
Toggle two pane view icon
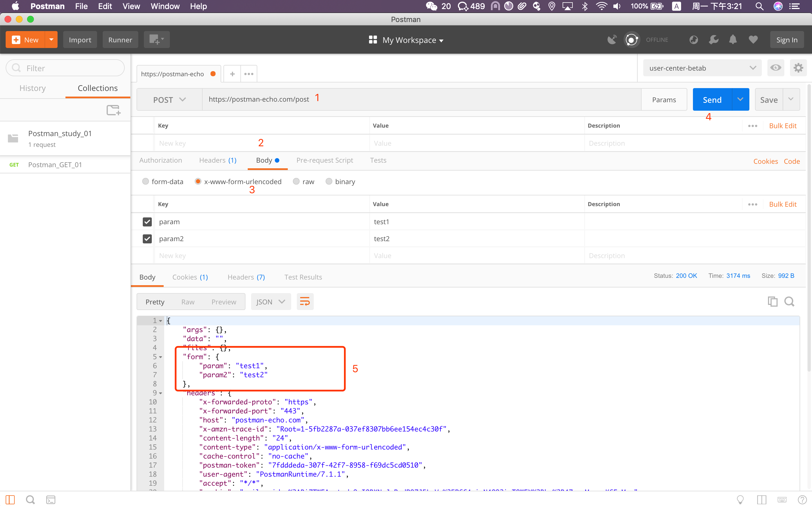coord(762,500)
